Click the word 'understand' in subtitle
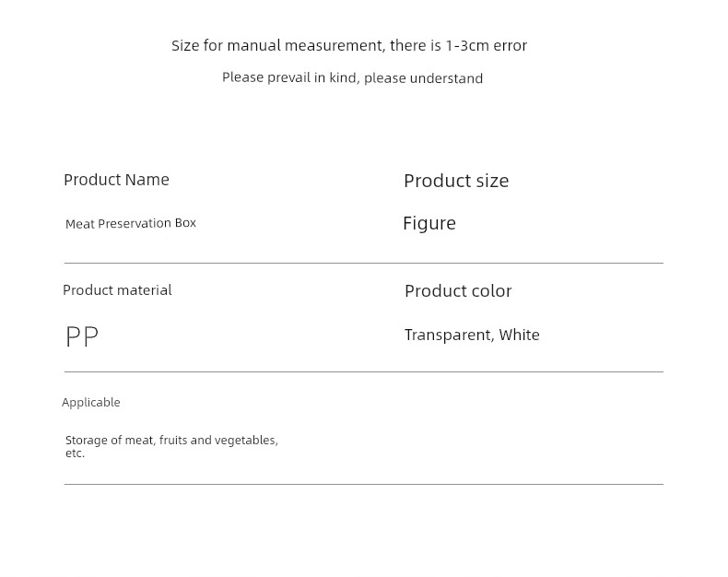 tap(447, 78)
